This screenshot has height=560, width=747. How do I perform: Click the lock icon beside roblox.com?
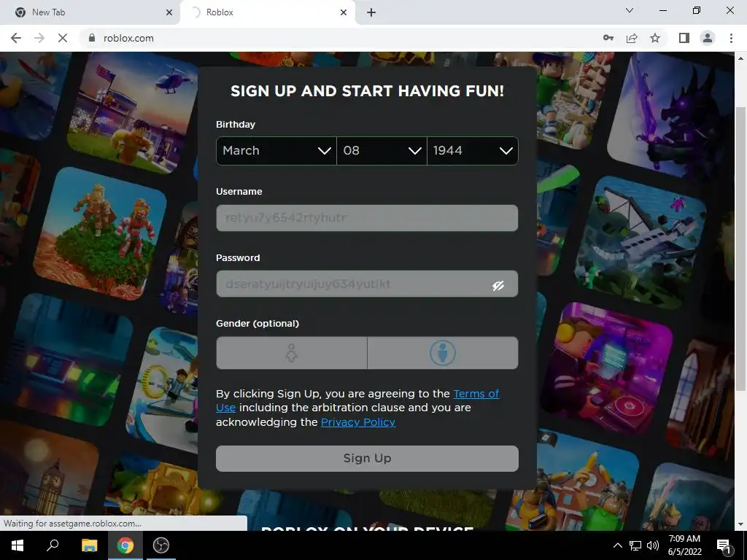point(92,38)
